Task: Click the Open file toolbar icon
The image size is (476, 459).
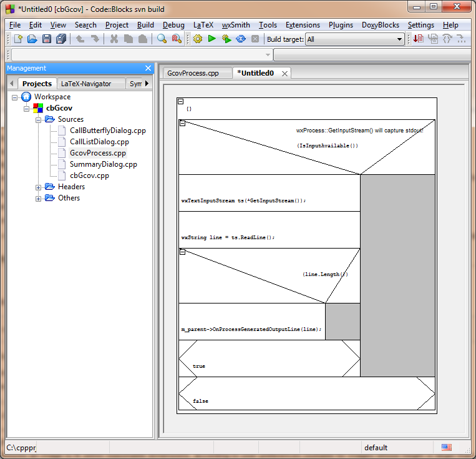Action: click(x=32, y=39)
